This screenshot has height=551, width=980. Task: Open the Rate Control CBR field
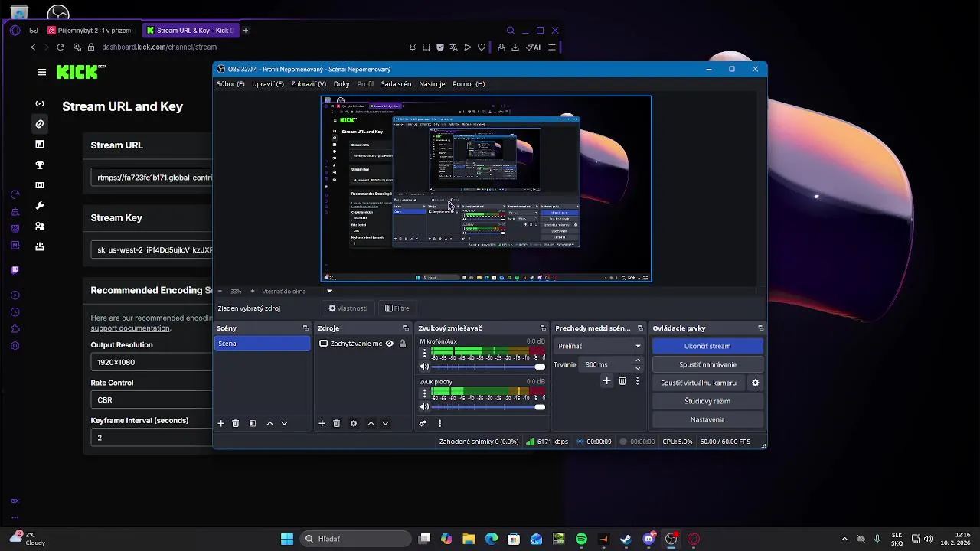tap(152, 399)
